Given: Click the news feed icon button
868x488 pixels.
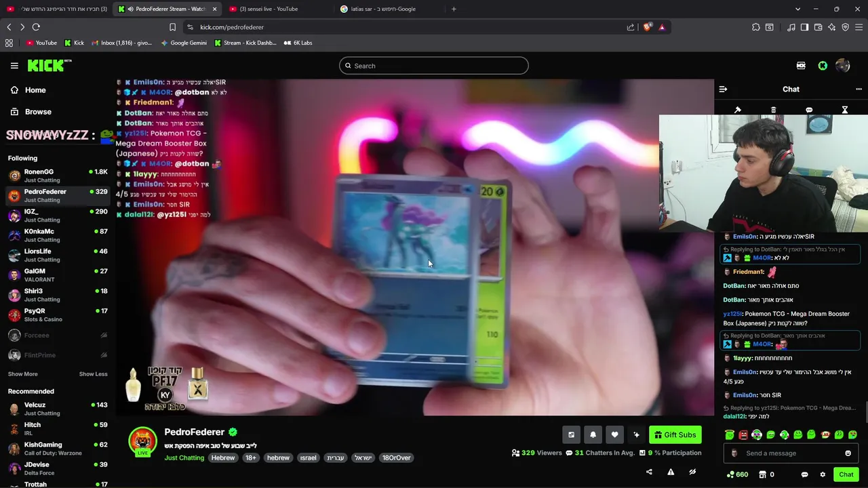Looking at the screenshot, I should pos(571,435).
